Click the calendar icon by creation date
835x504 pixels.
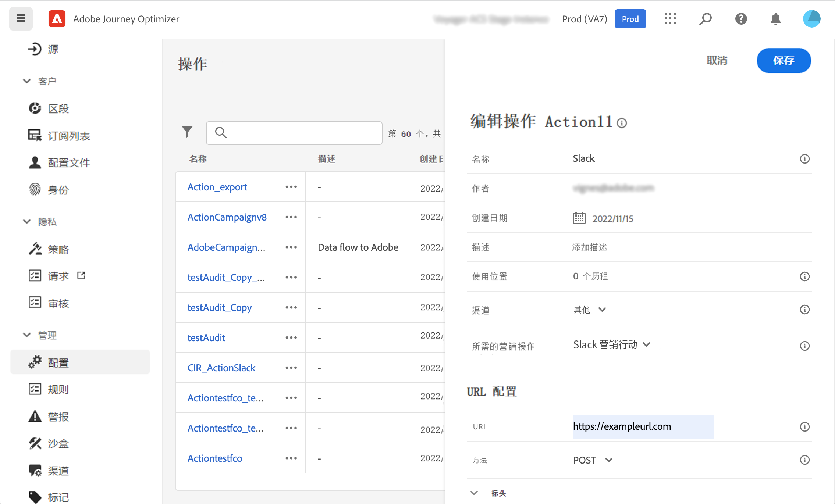[579, 218]
